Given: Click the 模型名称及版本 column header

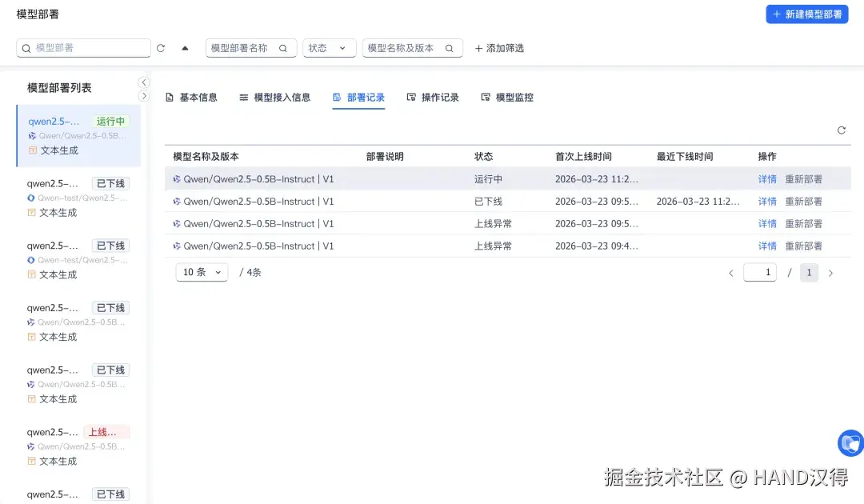Looking at the screenshot, I should coord(206,157).
